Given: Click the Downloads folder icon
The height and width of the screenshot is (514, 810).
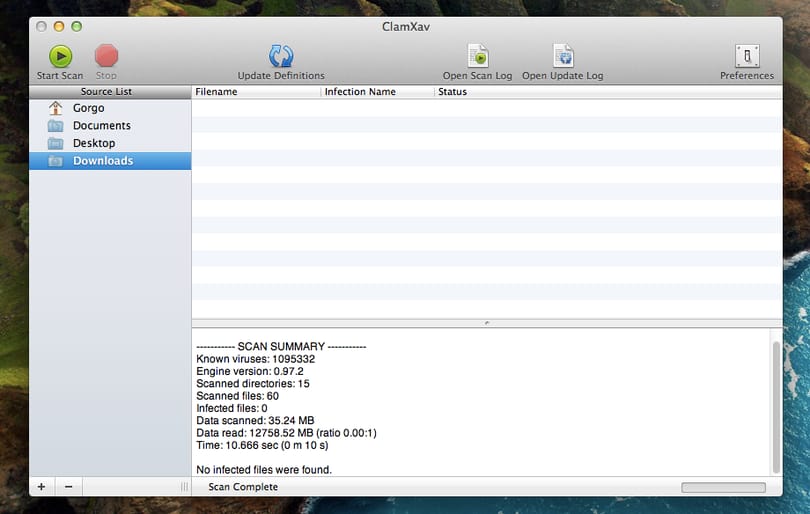Looking at the screenshot, I should click(55, 161).
